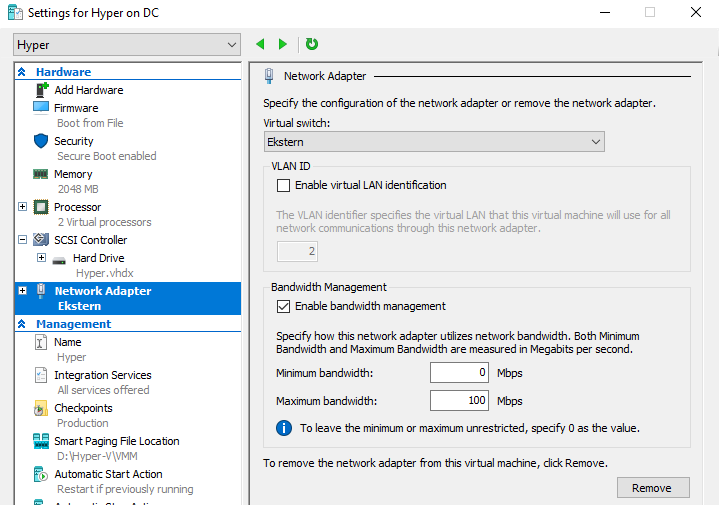Collapse the SCSI Controller tree node
Viewport: 719px width, 505px height.
[x=22, y=239]
